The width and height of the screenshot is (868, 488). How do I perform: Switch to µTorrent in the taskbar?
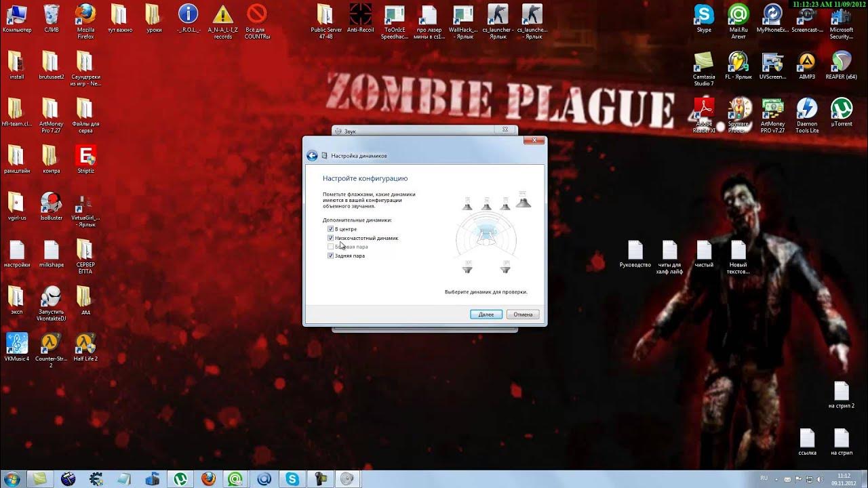[180, 479]
